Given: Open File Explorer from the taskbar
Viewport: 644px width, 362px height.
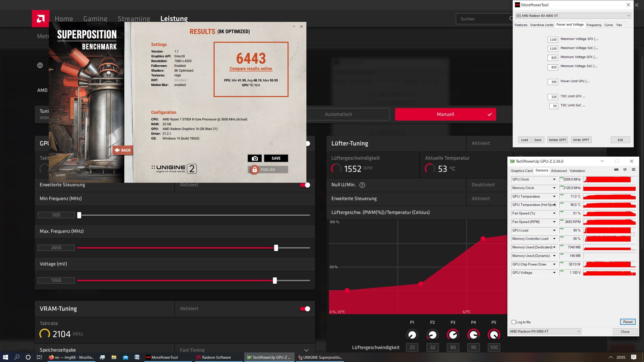Looking at the screenshot, I should [x=114, y=357].
